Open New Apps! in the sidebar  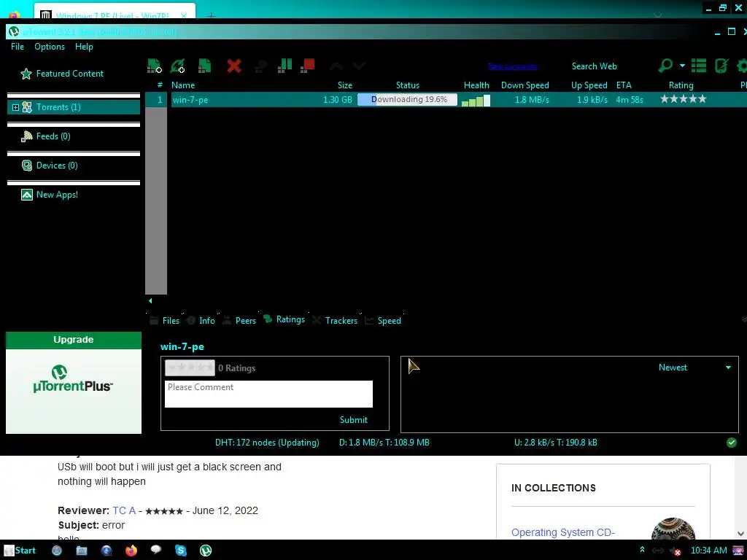click(57, 194)
